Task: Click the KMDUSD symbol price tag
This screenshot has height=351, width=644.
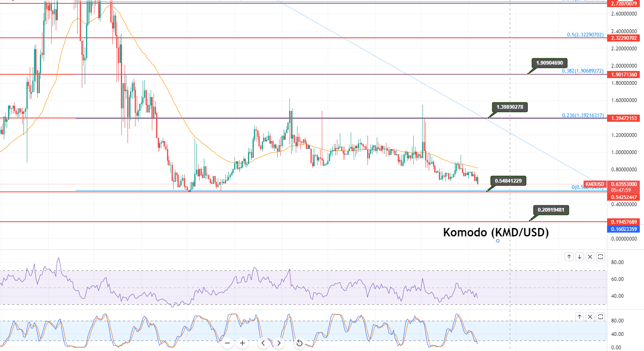Action: tap(595, 184)
